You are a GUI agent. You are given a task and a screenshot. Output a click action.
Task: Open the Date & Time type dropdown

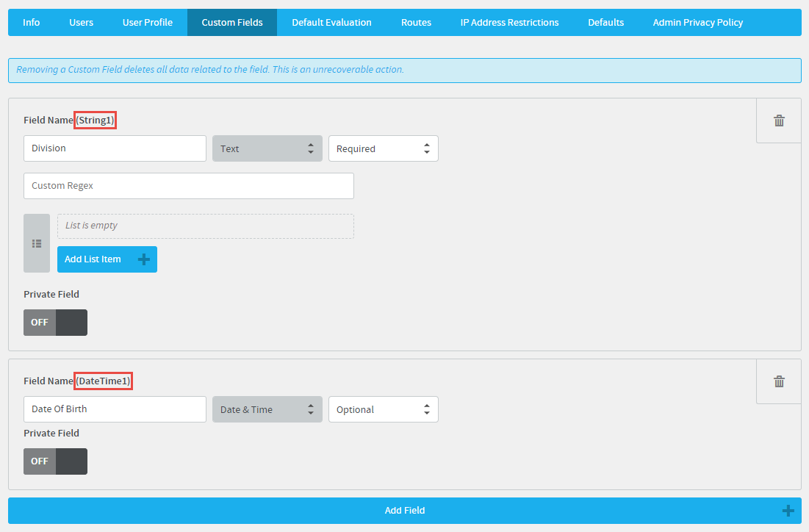(x=267, y=409)
